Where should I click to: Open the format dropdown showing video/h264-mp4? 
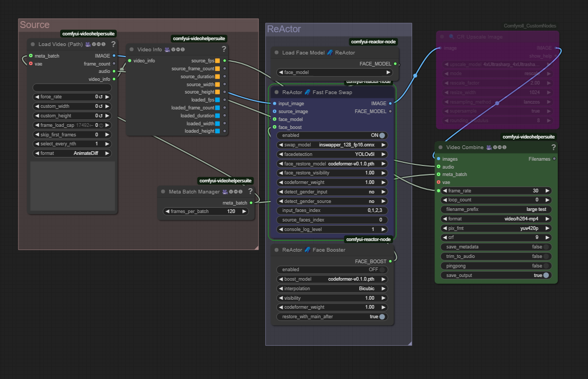click(x=496, y=218)
